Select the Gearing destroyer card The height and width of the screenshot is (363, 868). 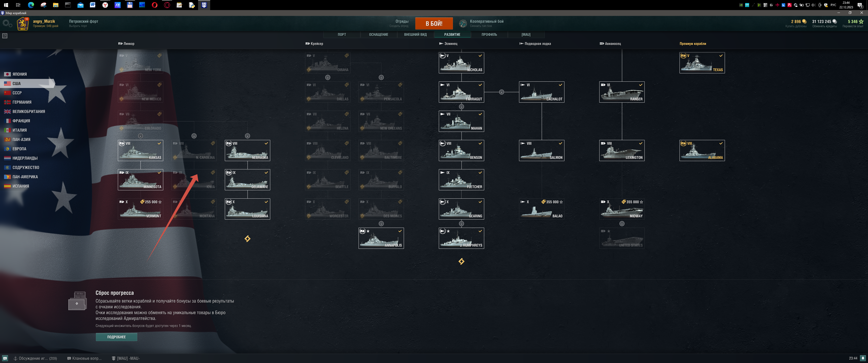pos(461,209)
